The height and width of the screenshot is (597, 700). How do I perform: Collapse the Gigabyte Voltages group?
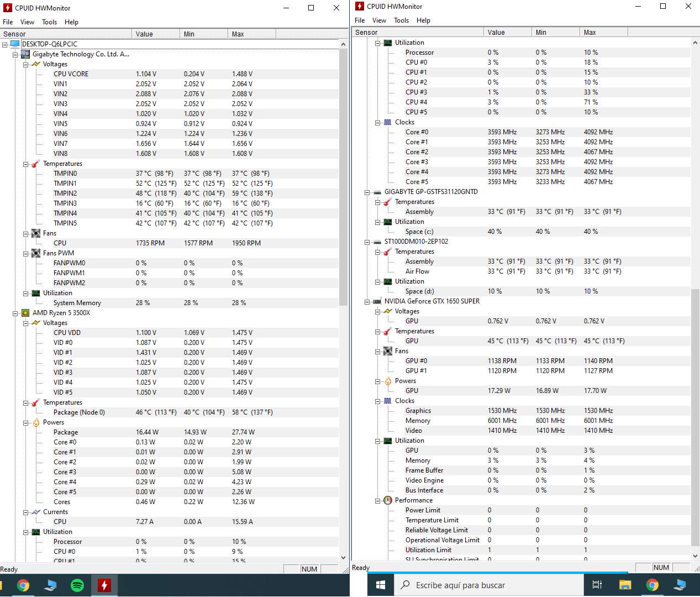(x=26, y=64)
